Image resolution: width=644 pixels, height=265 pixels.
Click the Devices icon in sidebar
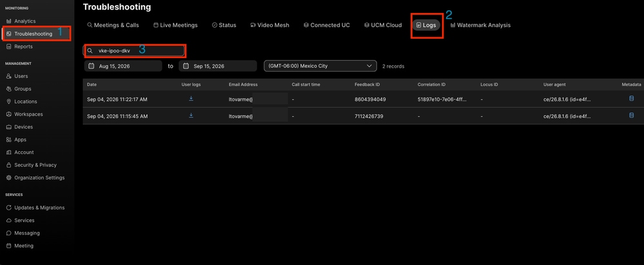[x=8, y=127]
